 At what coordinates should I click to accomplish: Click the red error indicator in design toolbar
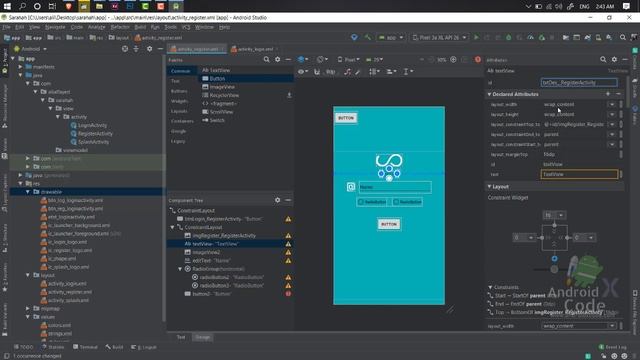tap(478, 60)
